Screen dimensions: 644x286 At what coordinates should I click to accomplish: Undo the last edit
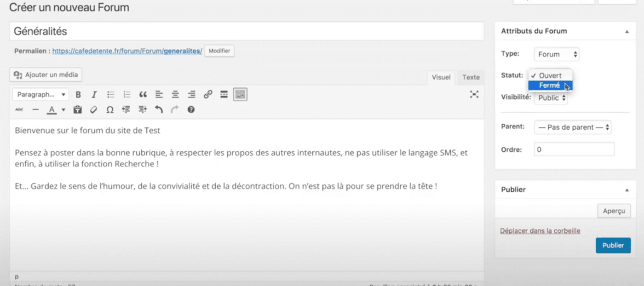159,109
